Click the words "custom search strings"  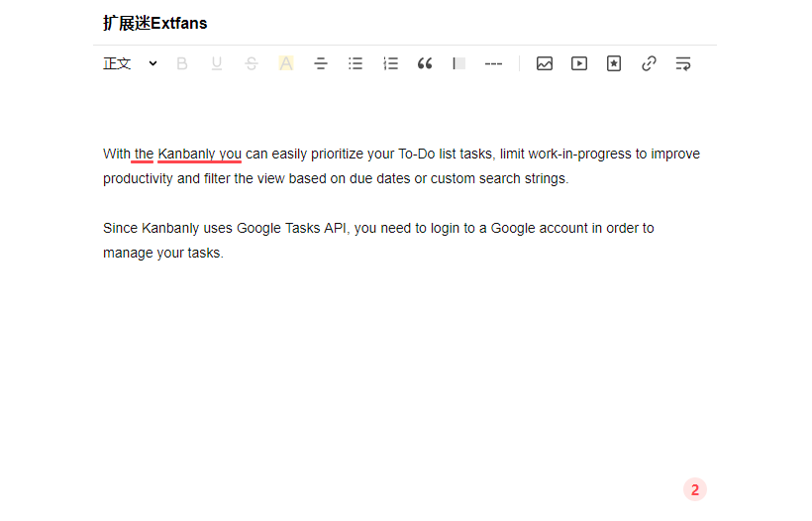(498, 178)
